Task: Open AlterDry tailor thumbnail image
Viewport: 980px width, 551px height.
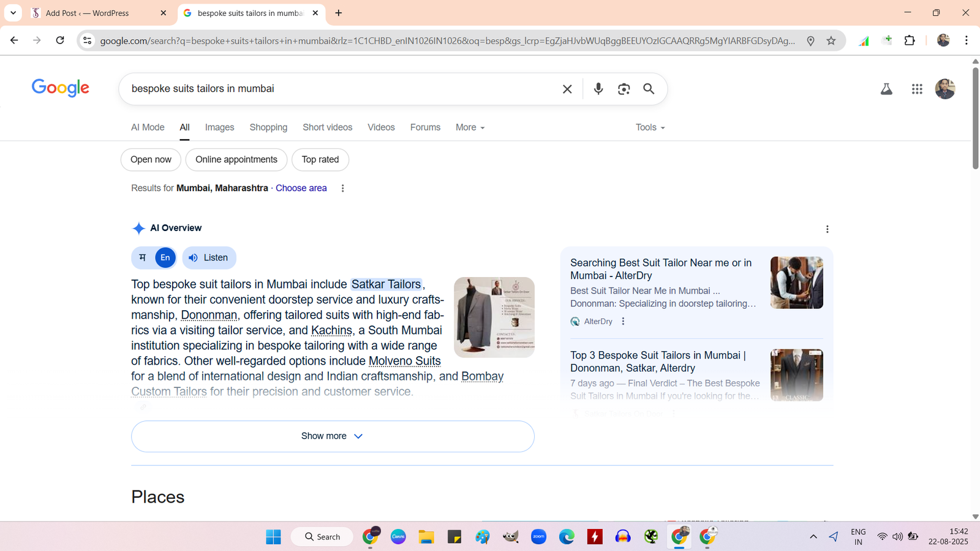Action: (x=797, y=283)
